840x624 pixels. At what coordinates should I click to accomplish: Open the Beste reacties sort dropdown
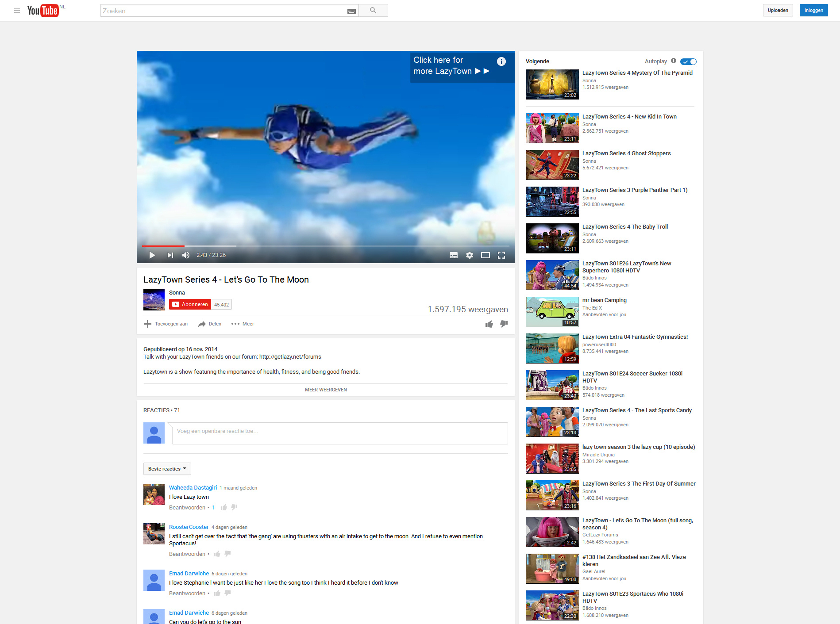click(167, 469)
